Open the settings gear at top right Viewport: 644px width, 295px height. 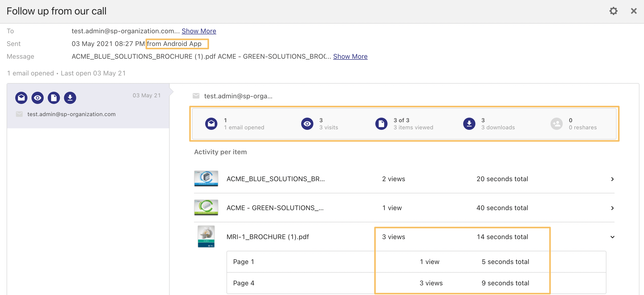click(614, 11)
